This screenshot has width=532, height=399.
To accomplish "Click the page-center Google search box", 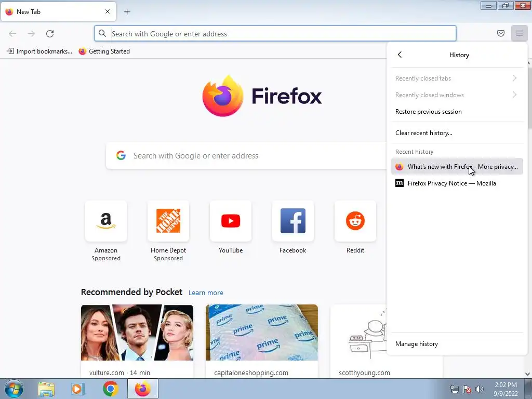I will (246, 156).
